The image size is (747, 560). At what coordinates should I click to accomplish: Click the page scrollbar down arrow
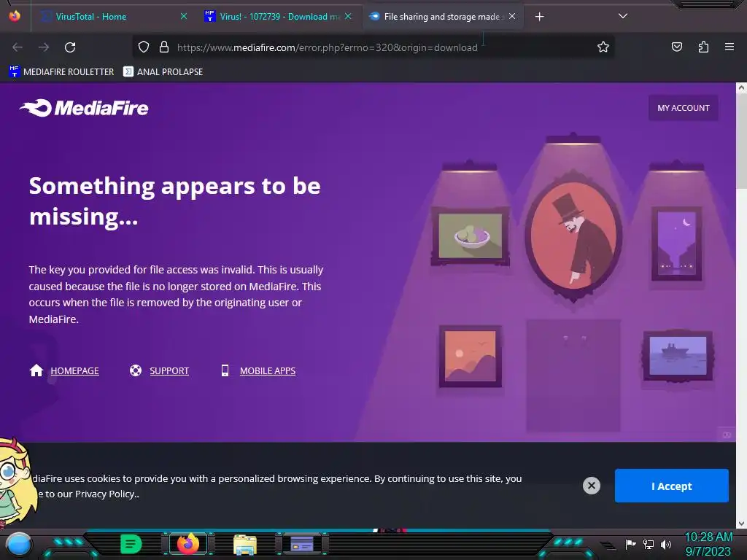pos(741,524)
